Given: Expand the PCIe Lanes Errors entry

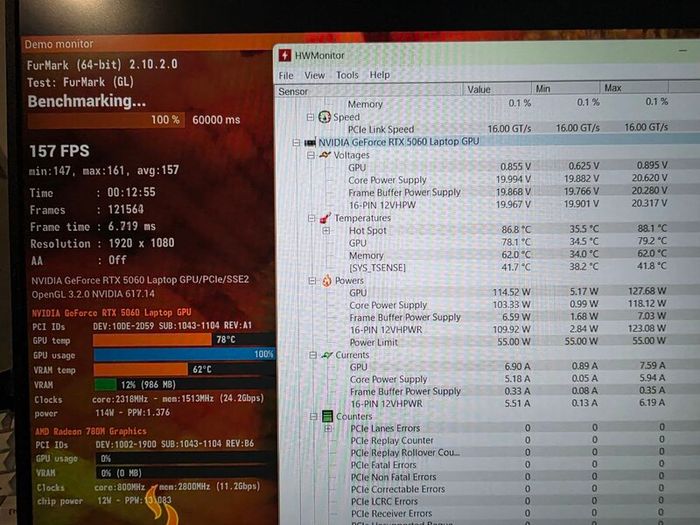Looking at the screenshot, I should coord(328,429).
